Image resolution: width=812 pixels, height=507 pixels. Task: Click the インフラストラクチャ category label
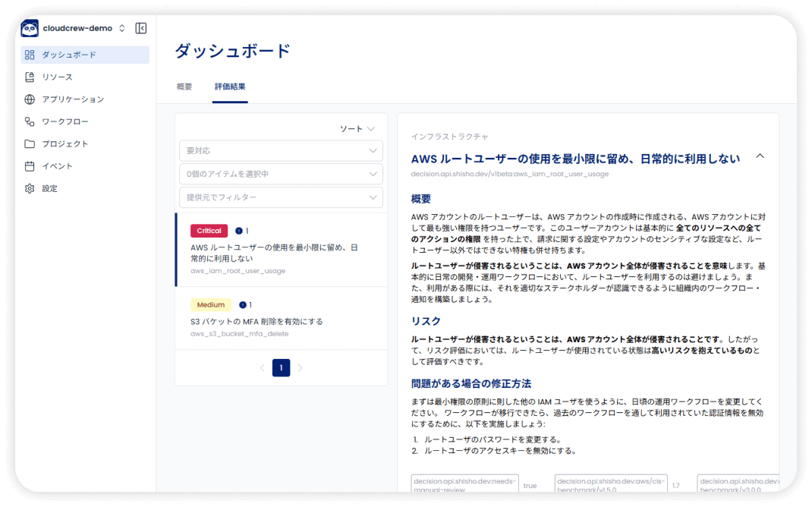tap(449, 137)
